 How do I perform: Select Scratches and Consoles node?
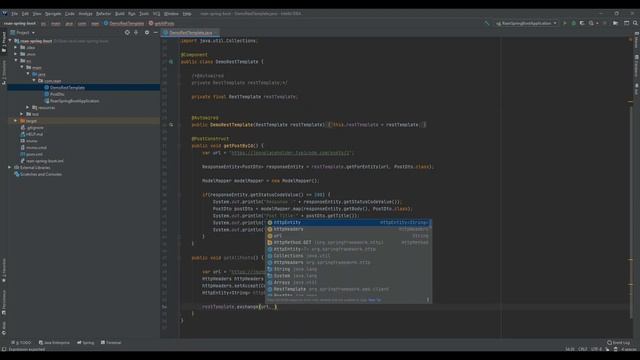41,174
